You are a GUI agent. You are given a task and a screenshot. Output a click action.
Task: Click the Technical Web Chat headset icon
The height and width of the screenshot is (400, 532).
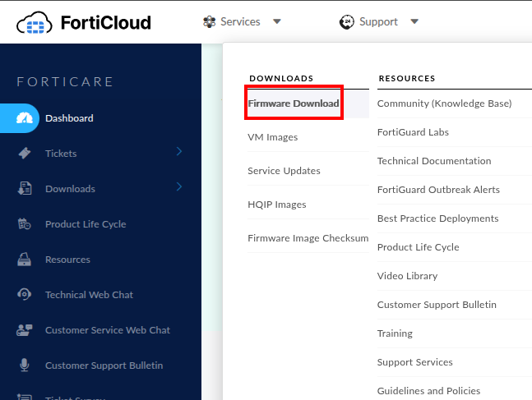(25, 295)
